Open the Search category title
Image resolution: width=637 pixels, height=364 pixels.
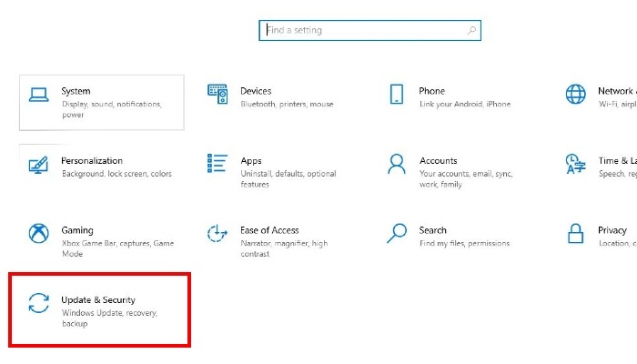pos(432,230)
